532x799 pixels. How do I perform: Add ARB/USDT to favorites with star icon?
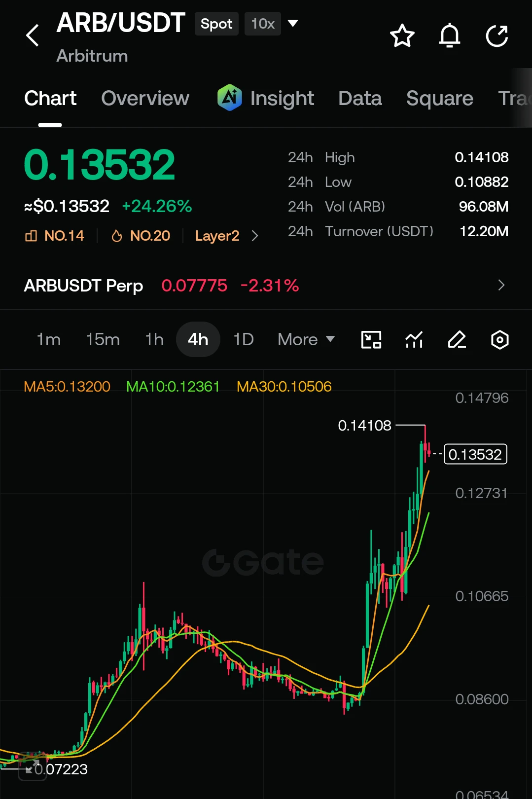tap(402, 36)
